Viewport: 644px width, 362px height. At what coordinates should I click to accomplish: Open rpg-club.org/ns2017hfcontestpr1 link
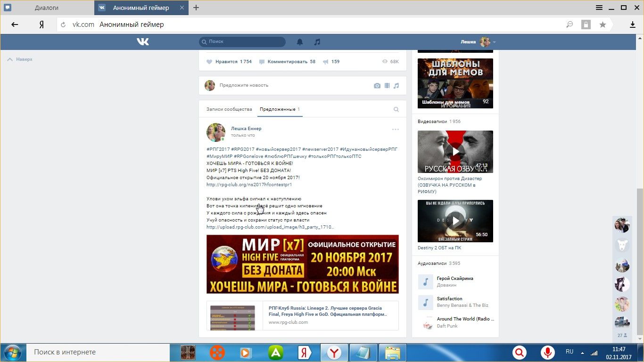249,185
